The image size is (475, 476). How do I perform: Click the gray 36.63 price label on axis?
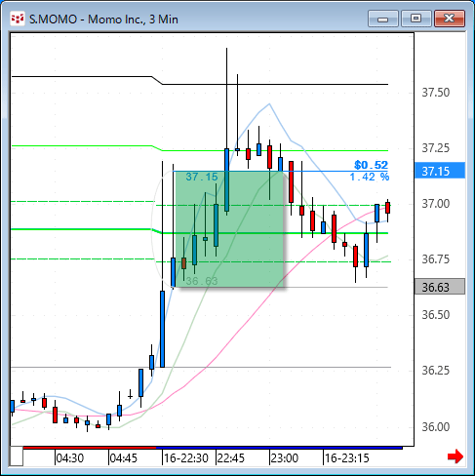440,287
